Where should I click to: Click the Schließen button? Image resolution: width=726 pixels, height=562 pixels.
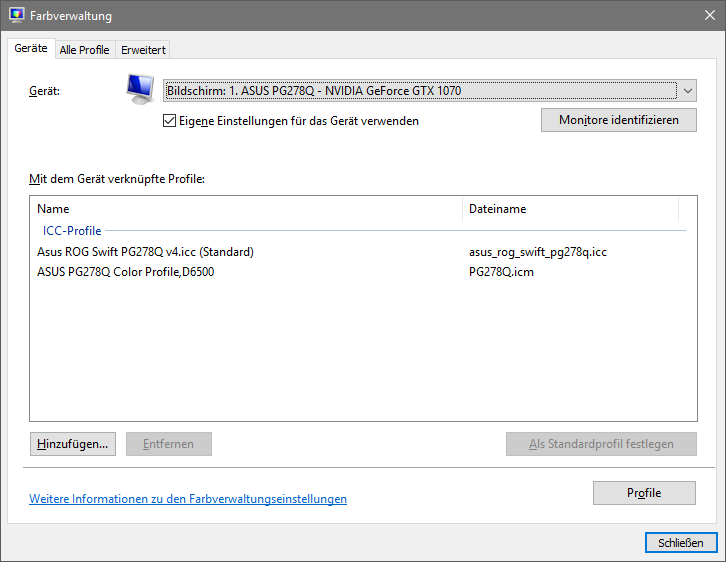point(681,543)
